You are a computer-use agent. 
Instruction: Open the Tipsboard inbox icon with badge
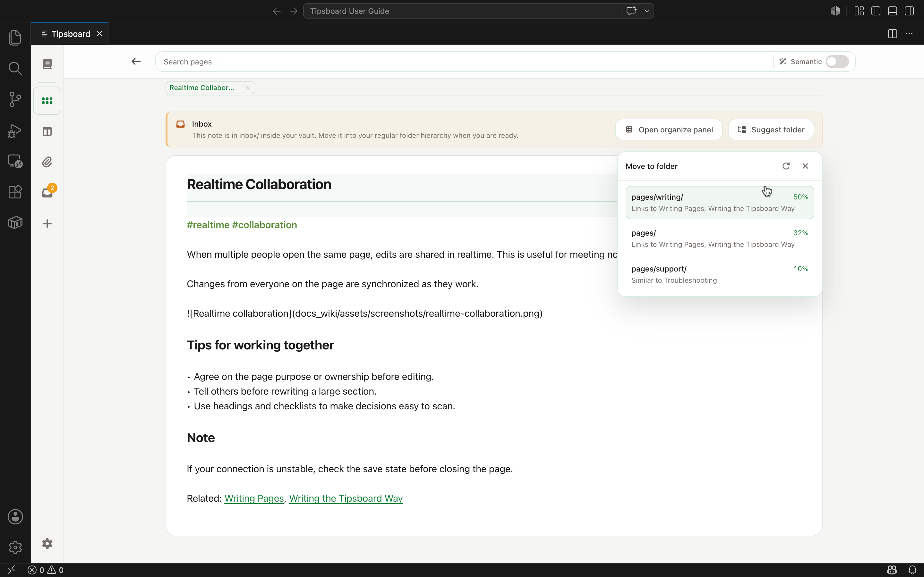tap(47, 193)
